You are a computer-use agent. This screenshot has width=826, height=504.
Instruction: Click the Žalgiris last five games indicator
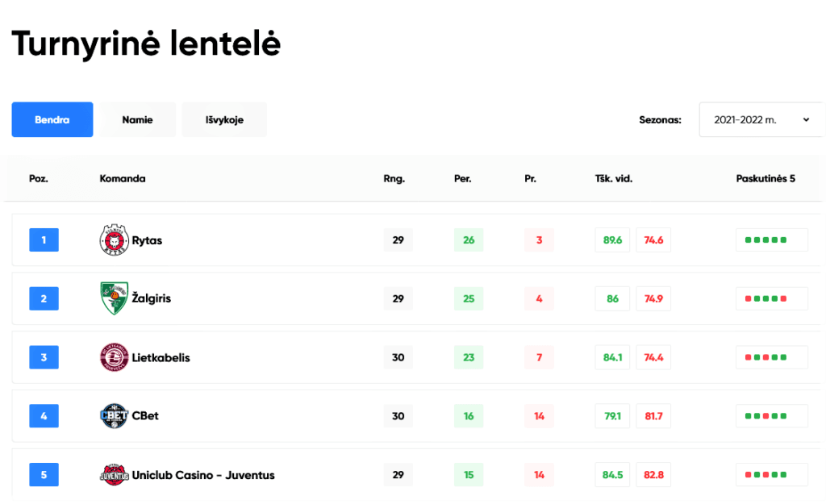(772, 298)
